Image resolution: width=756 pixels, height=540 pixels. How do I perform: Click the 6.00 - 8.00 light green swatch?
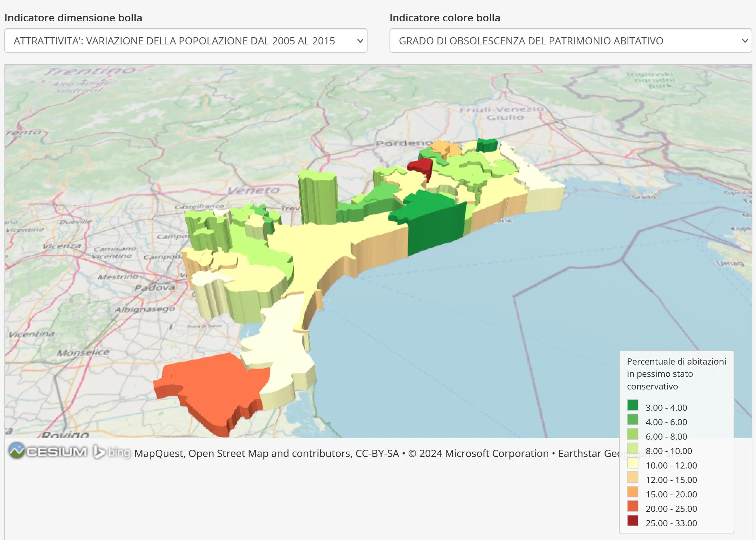[x=633, y=434]
